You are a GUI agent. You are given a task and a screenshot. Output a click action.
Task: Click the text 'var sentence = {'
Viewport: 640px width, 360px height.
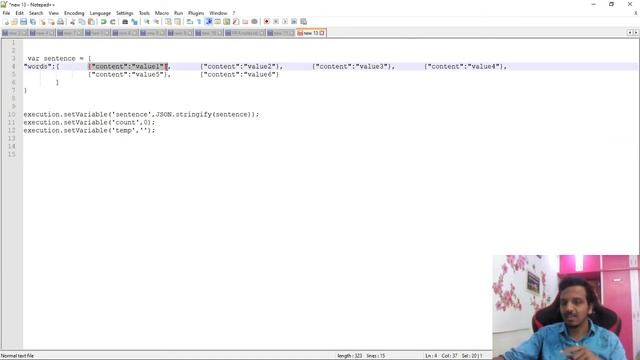60,58
